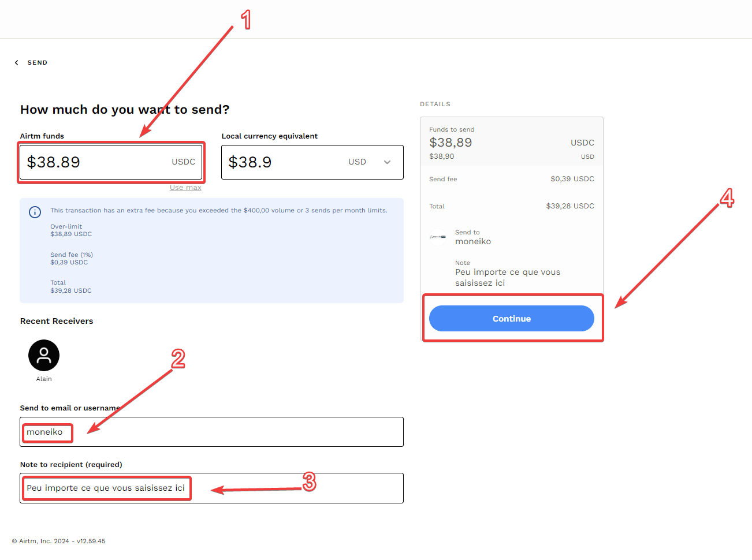Click the Airtm funds amount field

click(111, 162)
